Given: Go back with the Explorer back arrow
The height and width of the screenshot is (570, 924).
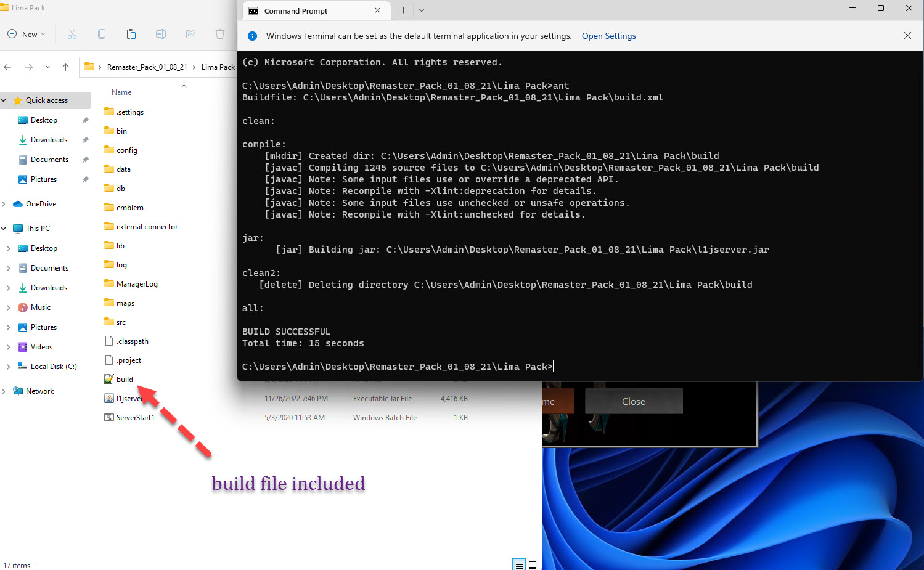Looking at the screenshot, I should (7, 67).
